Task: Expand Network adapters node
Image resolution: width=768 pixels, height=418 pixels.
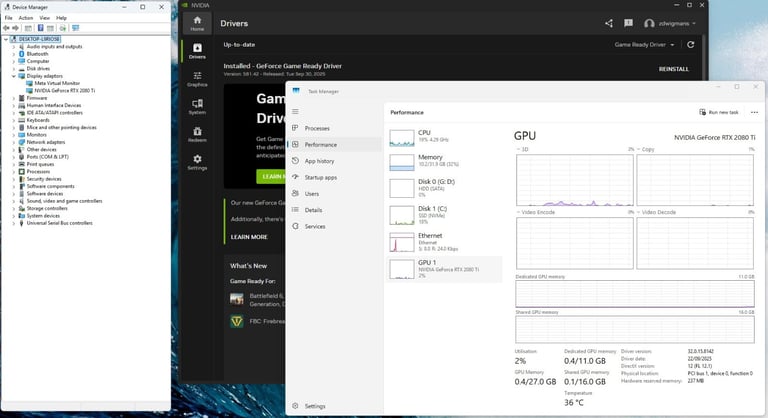Action: pyautogui.click(x=14, y=142)
